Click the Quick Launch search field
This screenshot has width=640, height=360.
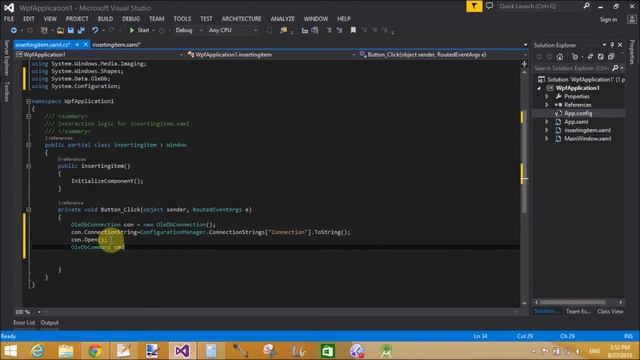[x=539, y=6]
